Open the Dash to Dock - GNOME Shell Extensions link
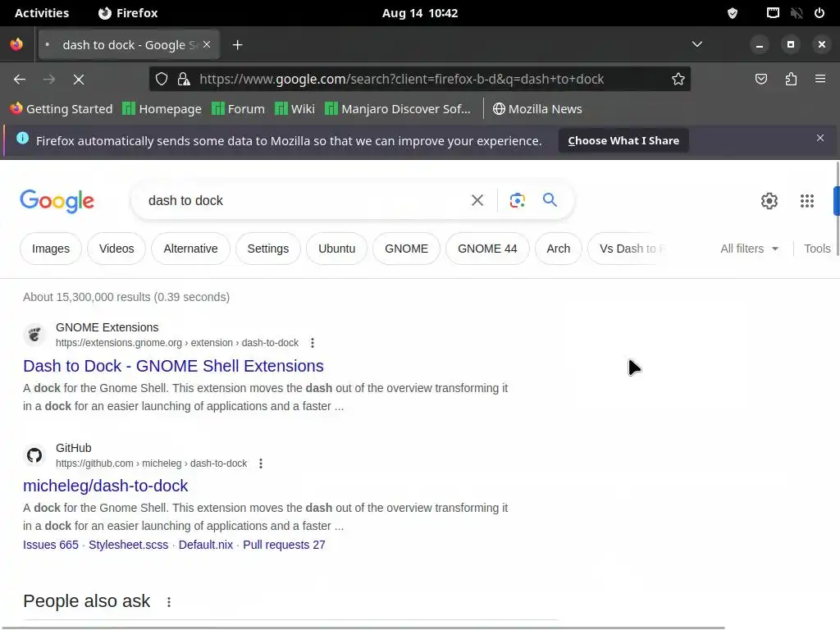Image resolution: width=840 pixels, height=630 pixels. point(174,366)
